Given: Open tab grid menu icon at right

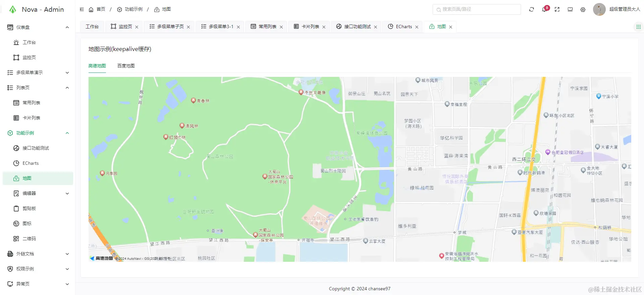Looking at the screenshot, I should [638, 27].
